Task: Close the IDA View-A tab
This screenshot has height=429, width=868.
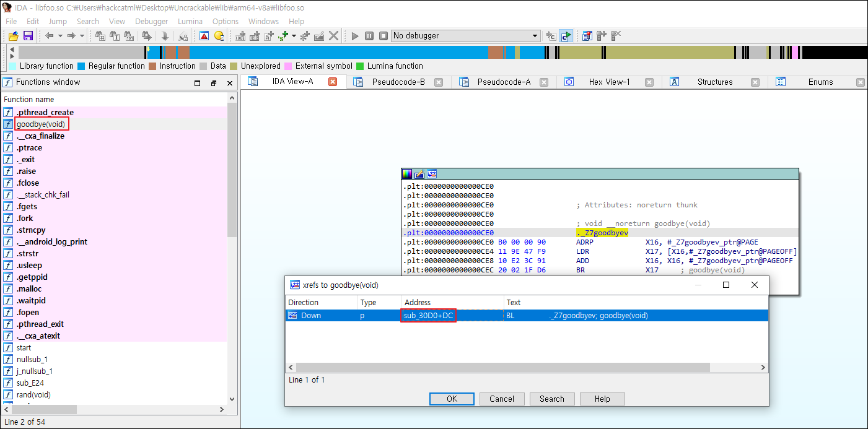Action: 333,82
